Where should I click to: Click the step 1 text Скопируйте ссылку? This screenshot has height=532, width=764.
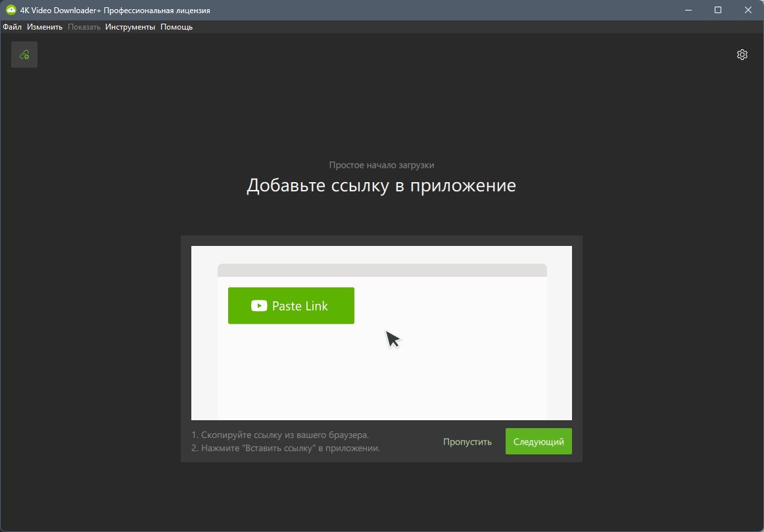coord(280,435)
